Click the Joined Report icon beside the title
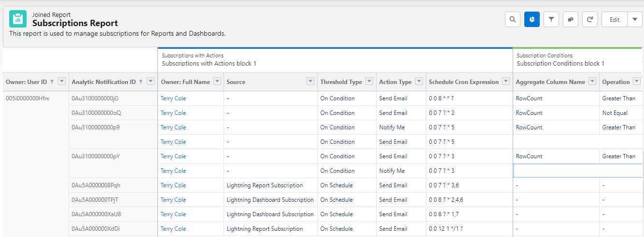This screenshot has height=237, width=644. tap(18, 19)
